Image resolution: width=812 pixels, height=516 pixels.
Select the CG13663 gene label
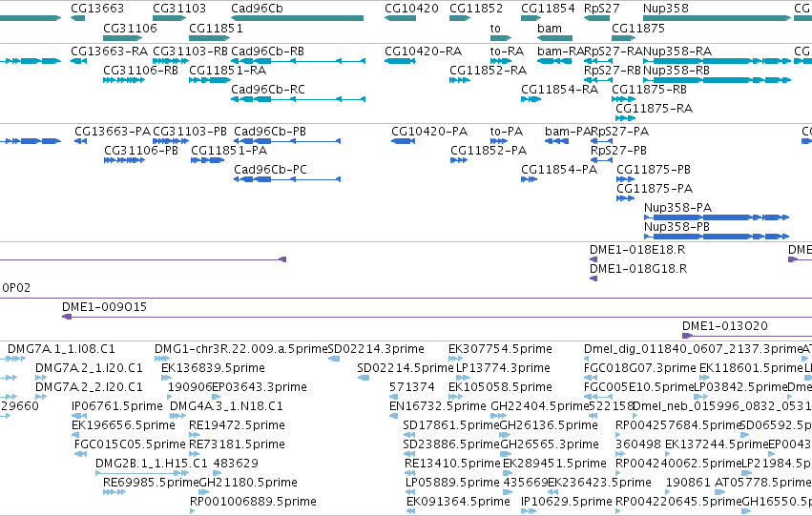97,9
